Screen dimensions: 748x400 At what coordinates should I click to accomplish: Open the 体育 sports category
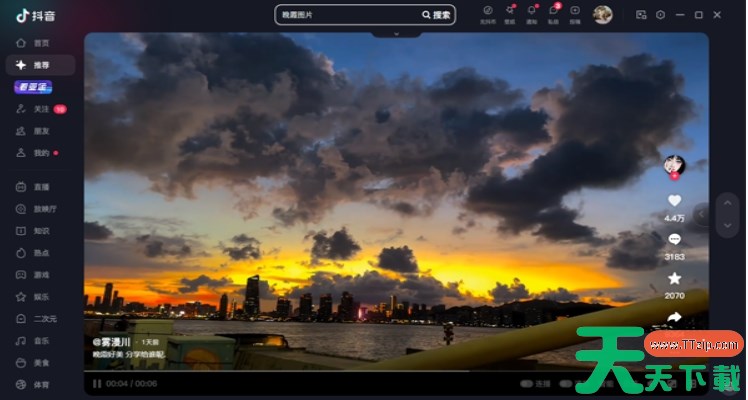coord(33,384)
